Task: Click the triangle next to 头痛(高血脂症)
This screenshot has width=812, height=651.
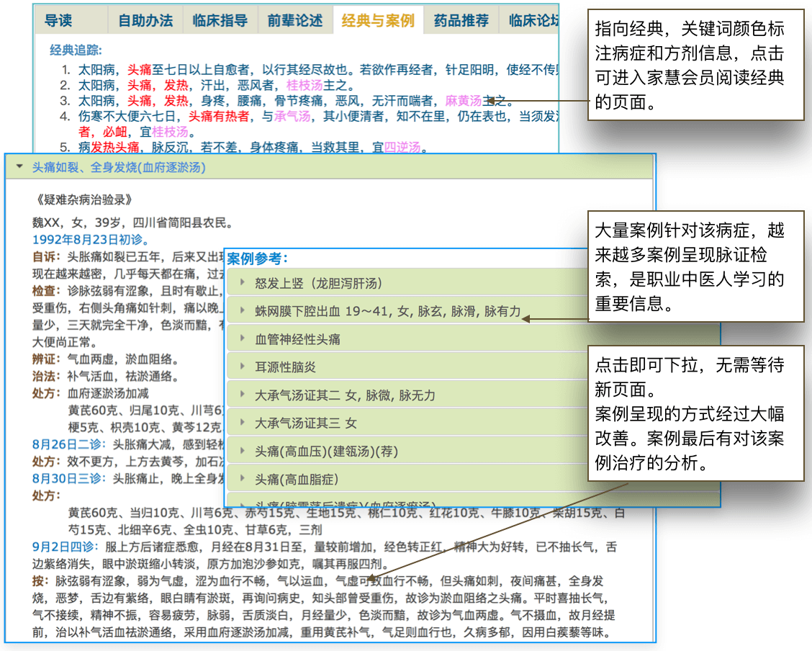Action: (243, 479)
